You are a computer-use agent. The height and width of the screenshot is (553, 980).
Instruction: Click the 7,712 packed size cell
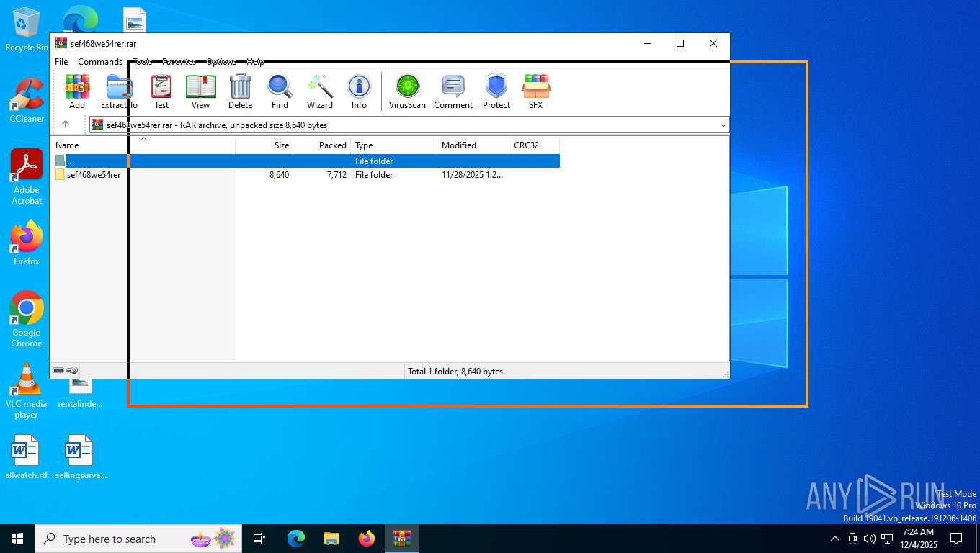coord(337,175)
